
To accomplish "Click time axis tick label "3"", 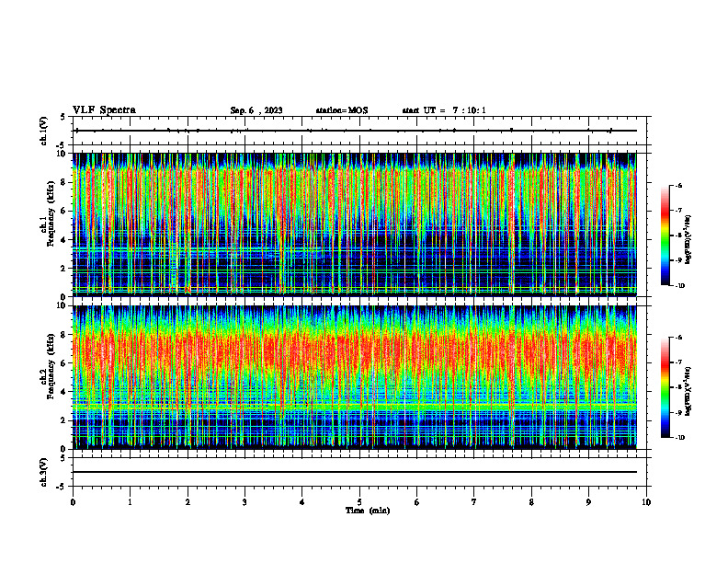I will click(245, 502).
